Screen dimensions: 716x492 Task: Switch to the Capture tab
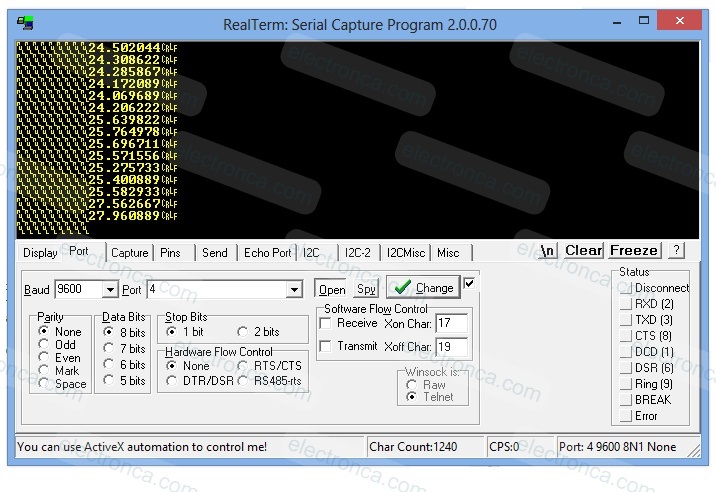130,253
